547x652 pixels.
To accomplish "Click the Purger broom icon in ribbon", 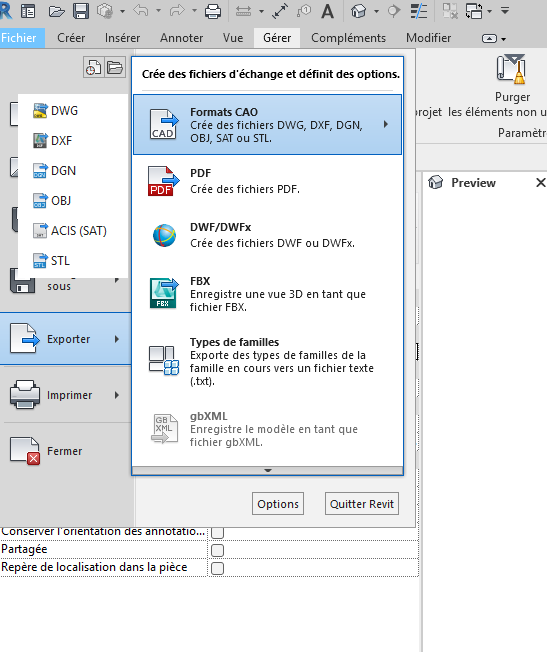I will 512,69.
